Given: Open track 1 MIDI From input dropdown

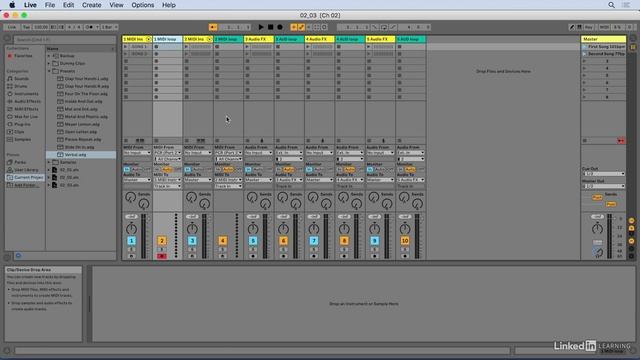Looking at the screenshot, I should pyautogui.click(x=137, y=153).
